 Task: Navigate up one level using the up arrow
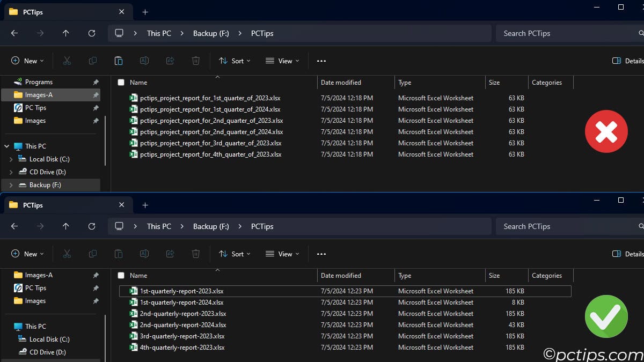pyautogui.click(x=65, y=33)
